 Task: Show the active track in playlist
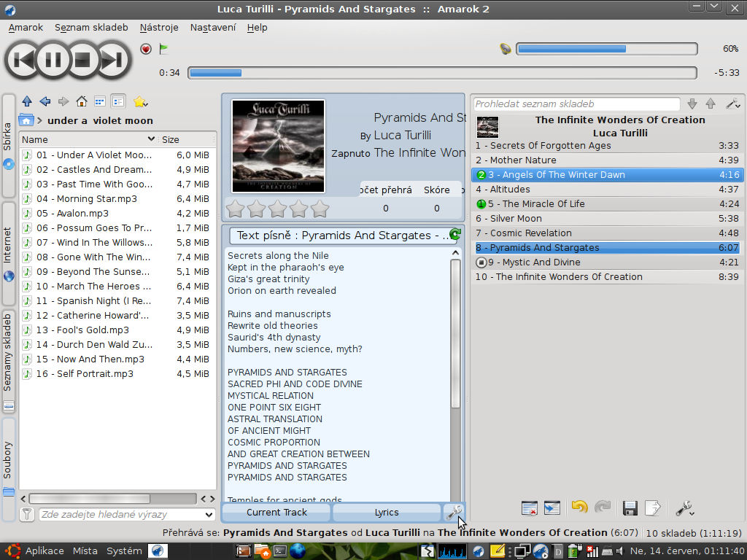552,508
